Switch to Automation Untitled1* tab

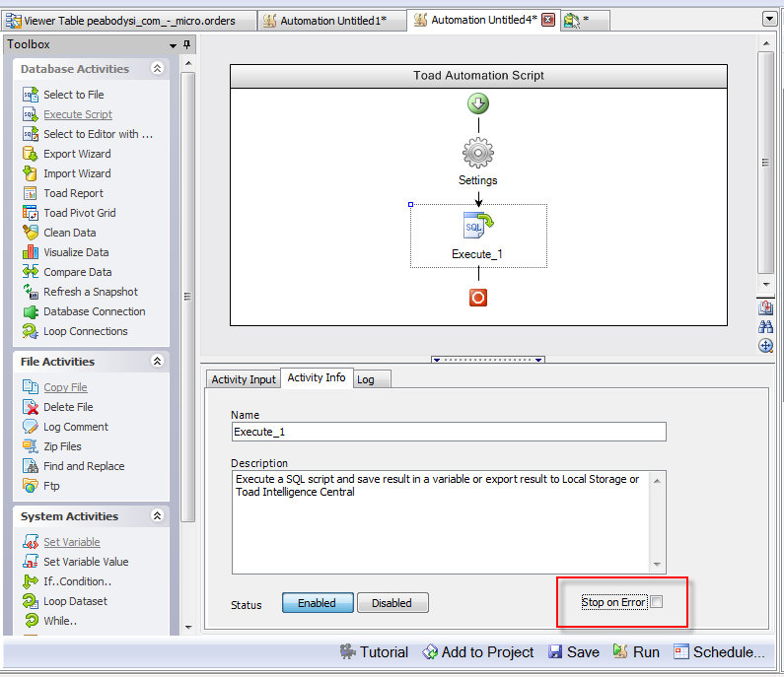click(332, 21)
